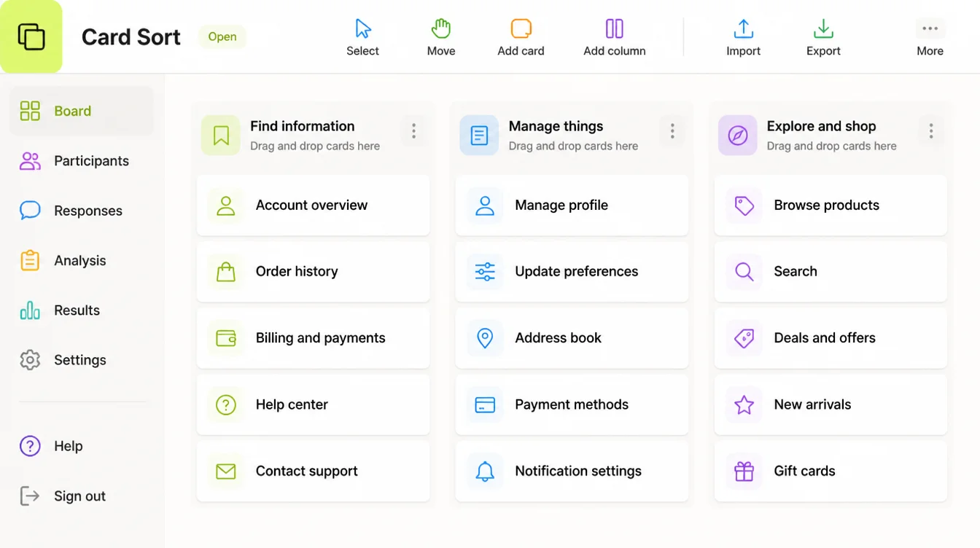Click the Search magnifier card icon
Image resolution: width=980 pixels, height=548 pixels.
[744, 272]
